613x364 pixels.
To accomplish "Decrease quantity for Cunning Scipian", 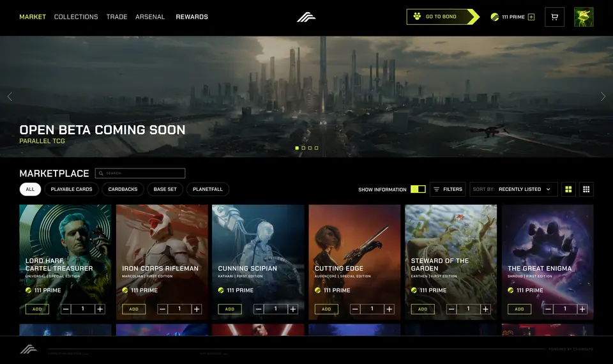I will click(x=259, y=309).
